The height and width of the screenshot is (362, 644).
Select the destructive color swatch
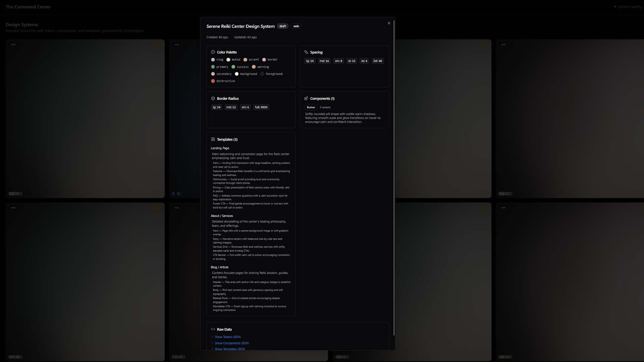tap(213, 81)
